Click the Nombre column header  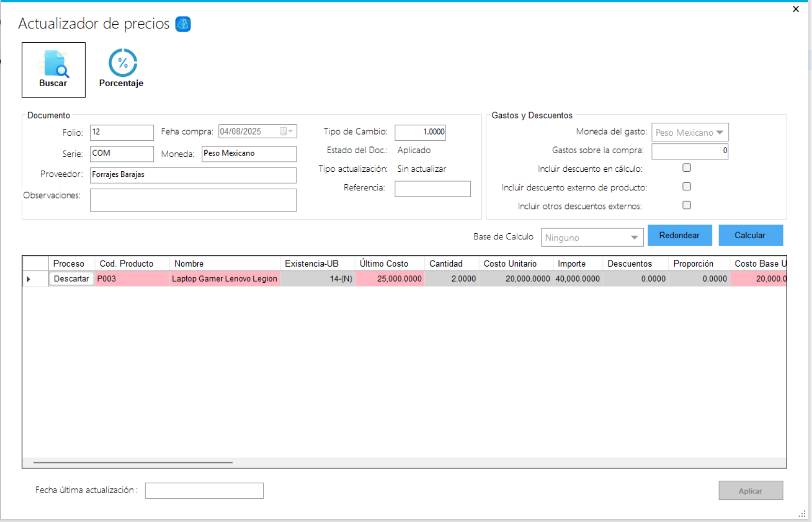pos(225,264)
